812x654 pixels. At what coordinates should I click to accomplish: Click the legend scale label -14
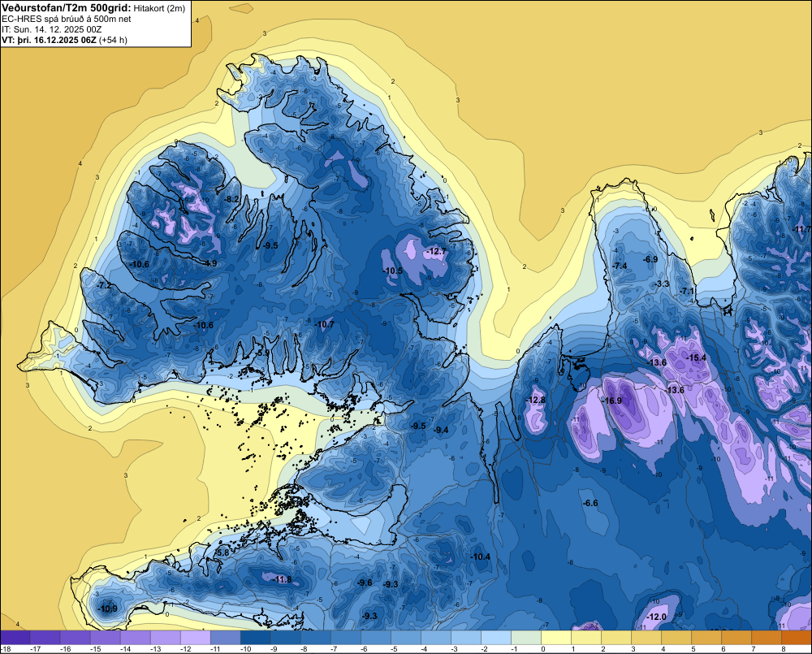click(x=126, y=649)
